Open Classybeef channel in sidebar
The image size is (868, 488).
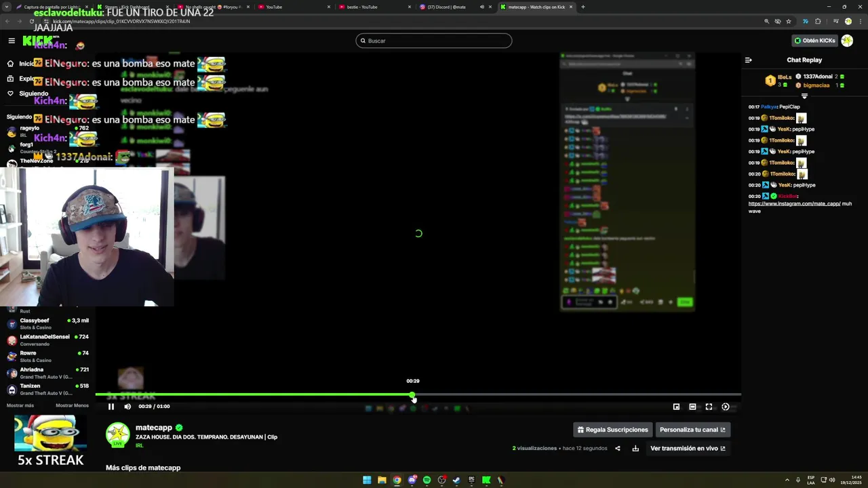pos(47,323)
